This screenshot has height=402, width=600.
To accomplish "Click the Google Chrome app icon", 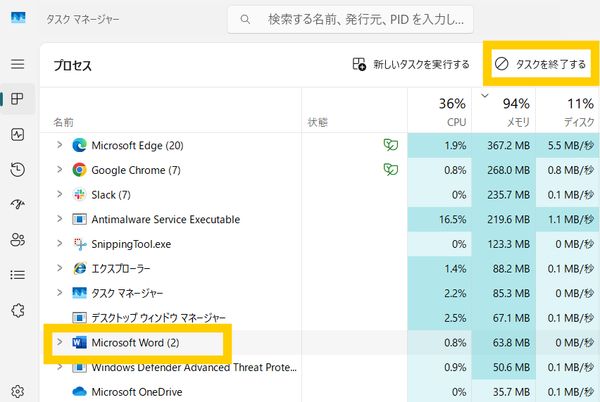I will [x=79, y=170].
